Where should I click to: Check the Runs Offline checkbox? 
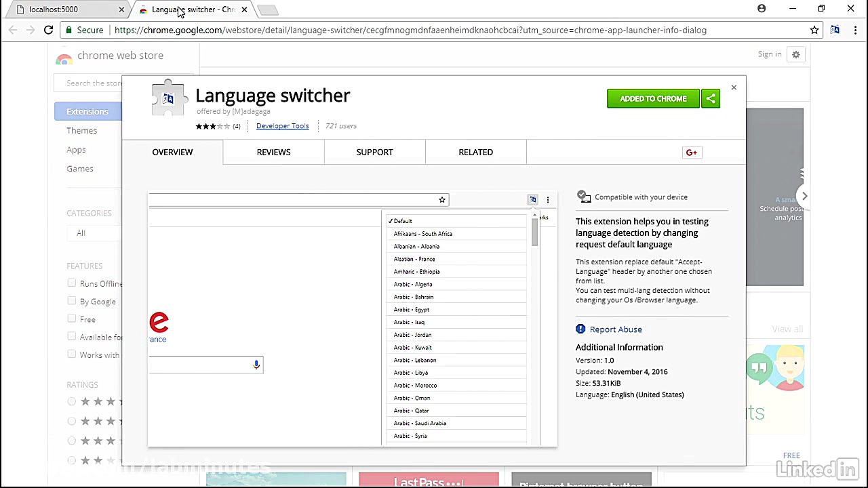click(72, 283)
